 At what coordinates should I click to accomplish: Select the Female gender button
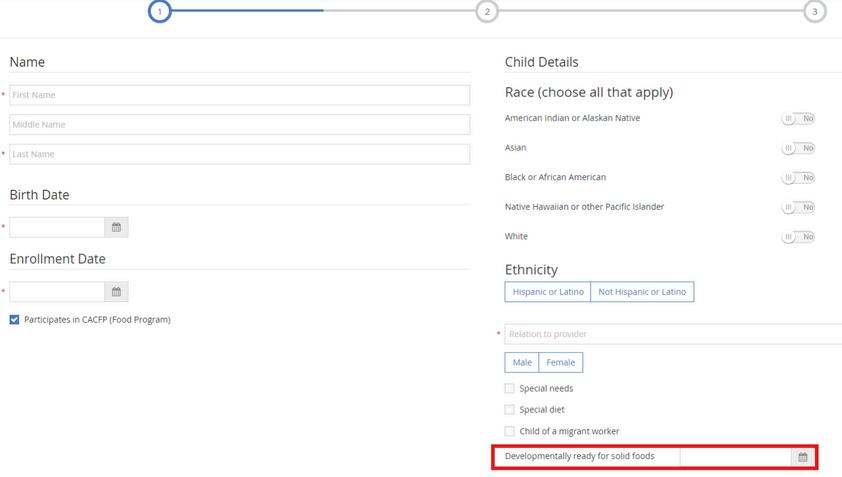coord(560,362)
